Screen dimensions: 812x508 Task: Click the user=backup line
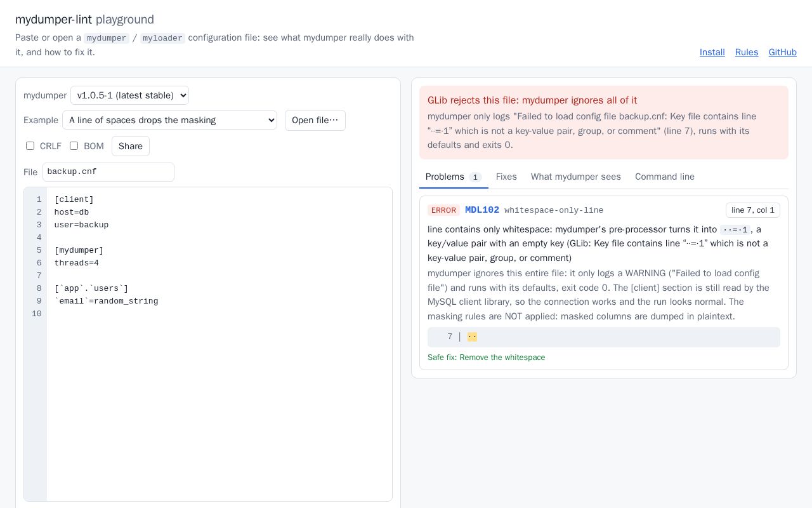click(82, 225)
